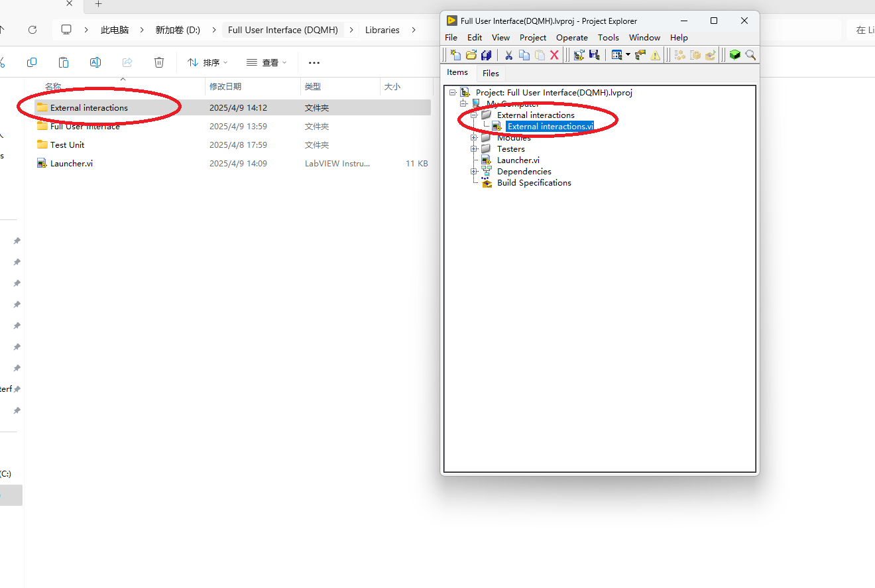Select Launcher.vi in the project tree
The image size is (875, 588).
tap(518, 160)
